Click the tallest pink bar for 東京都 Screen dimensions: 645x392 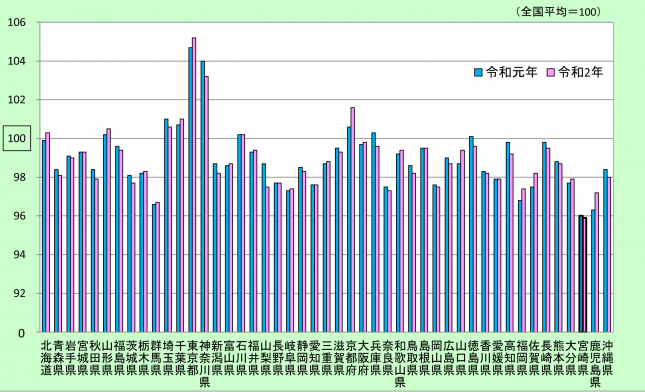pyautogui.click(x=194, y=185)
